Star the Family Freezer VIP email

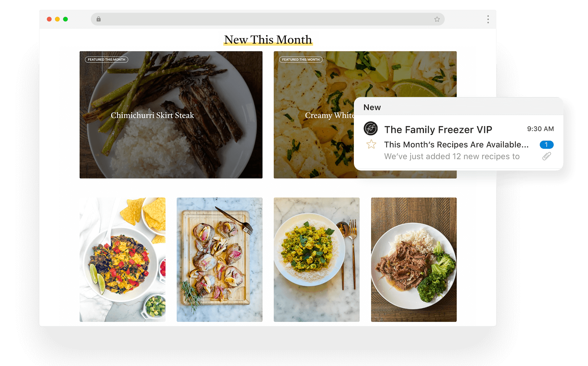click(x=371, y=144)
